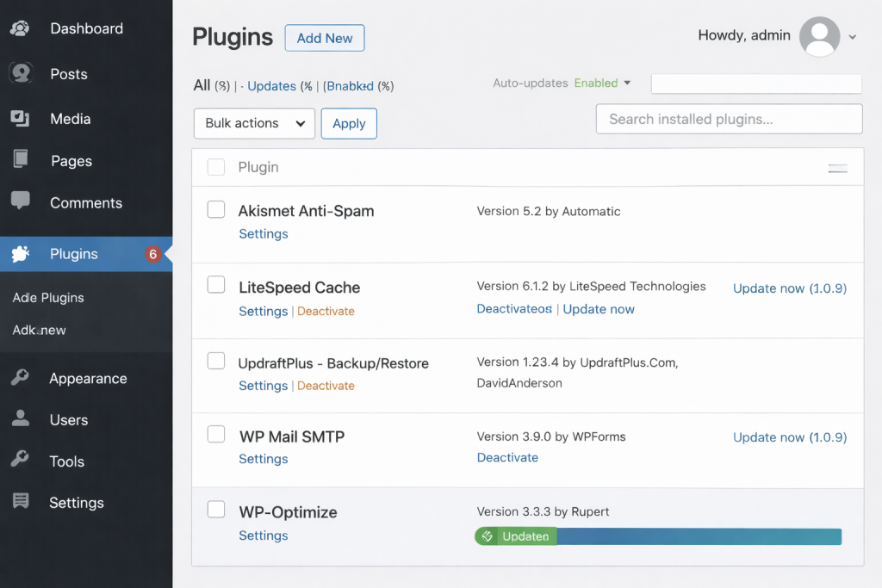Click WP Mail SMTP Update now (1.0.9)
This screenshot has height=588, width=882.
790,437
